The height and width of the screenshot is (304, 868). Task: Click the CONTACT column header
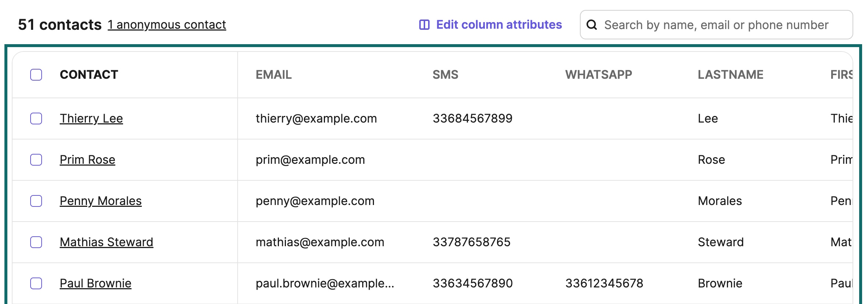coord(88,75)
